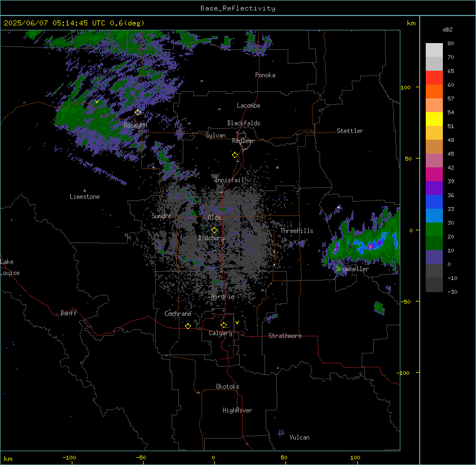The image size is (476, 465).
Task: Click the yellow 51 dBZ legend swatch
Action: pos(434,119)
